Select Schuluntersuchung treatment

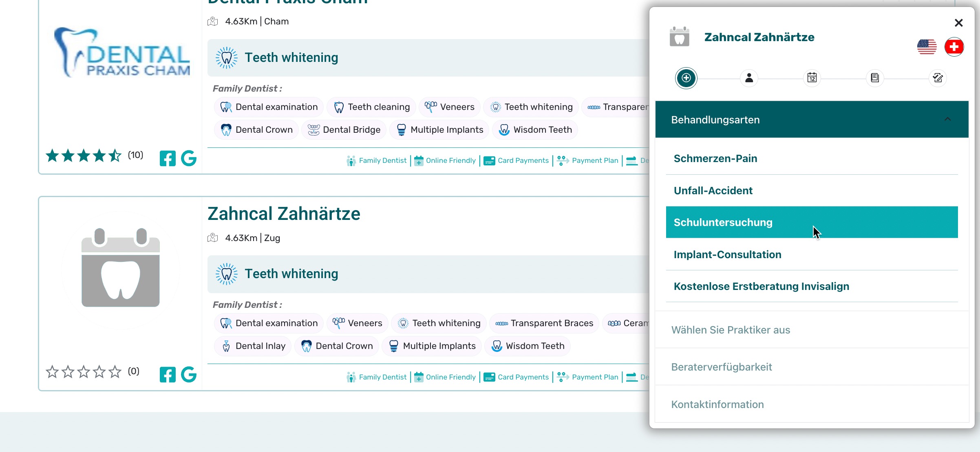(x=812, y=222)
